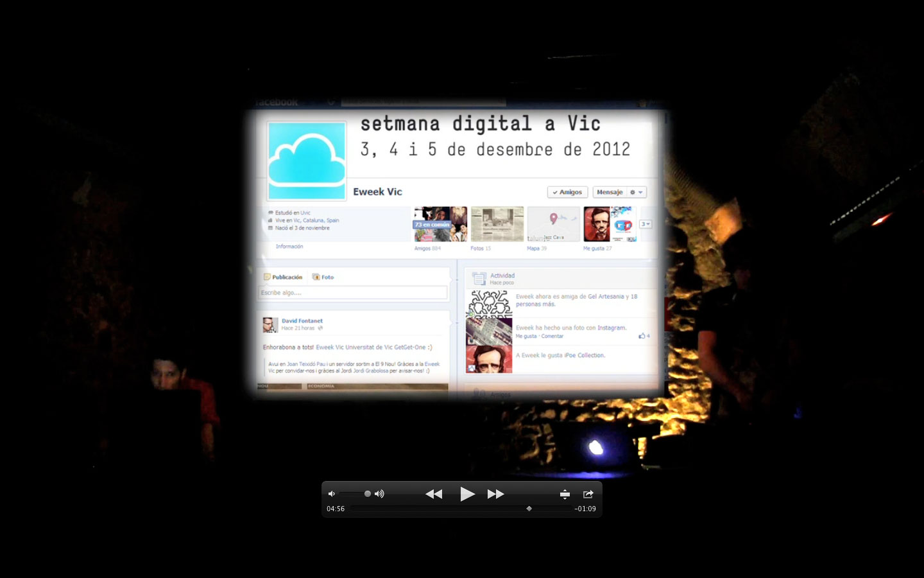The height and width of the screenshot is (578, 924).
Task: Click the 'Escribe algo...' text field
Action: coord(353,293)
